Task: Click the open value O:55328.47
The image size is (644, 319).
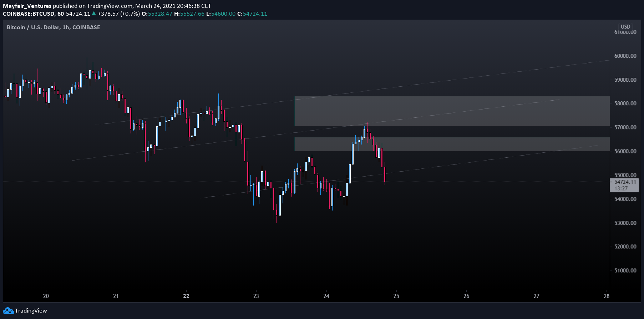Action: tap(157, 14)
